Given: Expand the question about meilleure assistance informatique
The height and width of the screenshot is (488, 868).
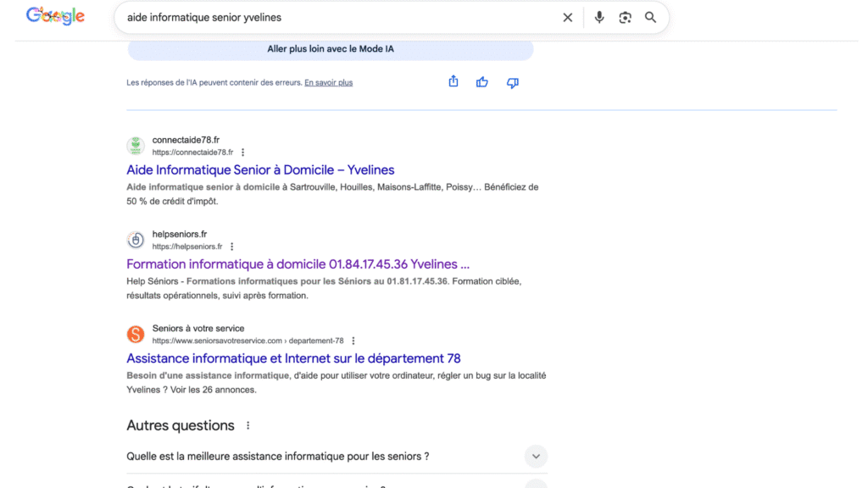Looking at the screenshot, I should coord(535,457).
